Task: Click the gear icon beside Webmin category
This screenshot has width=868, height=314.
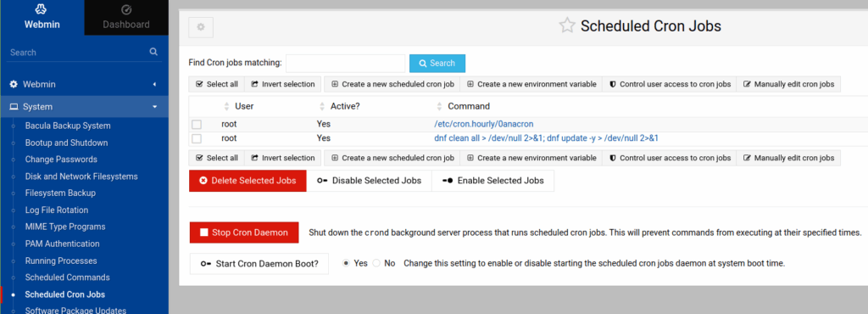Action: (x=14, y=84)
